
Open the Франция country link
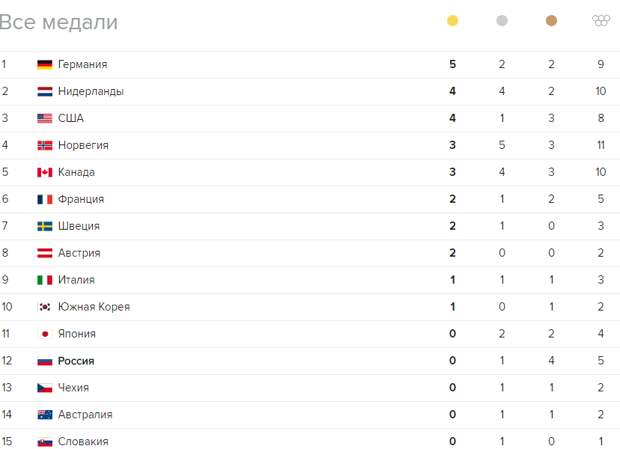81,199
